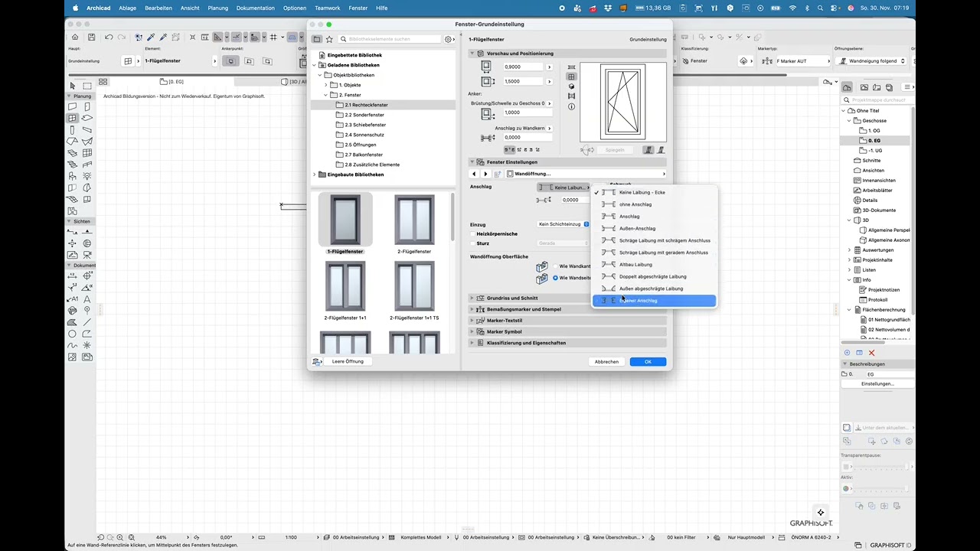Toggle the flip opening direction button right of Spiegeln
This screenshot has width=980, height=551.
click(x=649, y=150)
